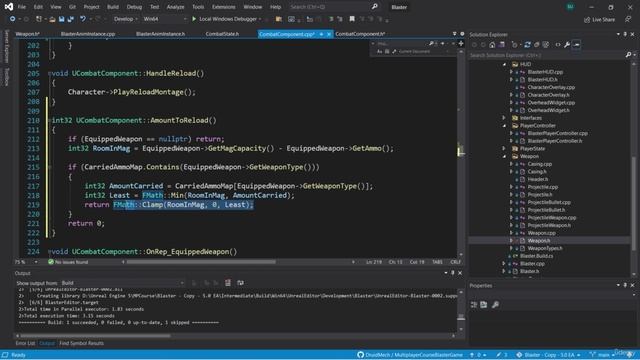640x360 pixels.
Task: Expand the PlayerState folder
Action: (x=504, y=149)
